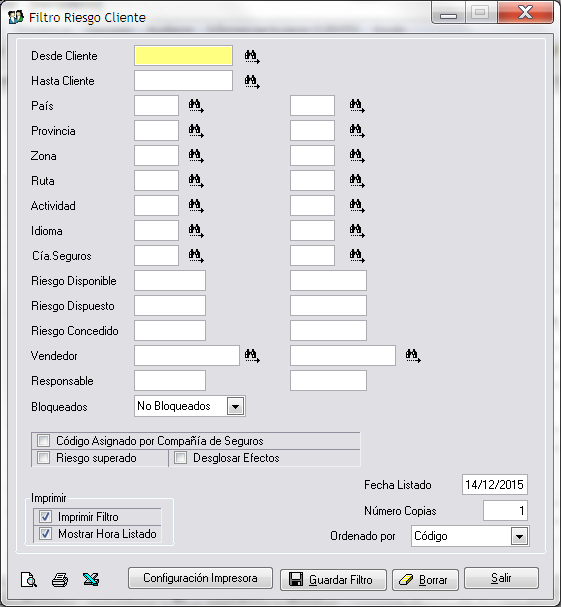The width and height of the screenshot is (561, 607).
Task: Click binoculars lookup beside Hasta Cliente
Action: [252, 81]
